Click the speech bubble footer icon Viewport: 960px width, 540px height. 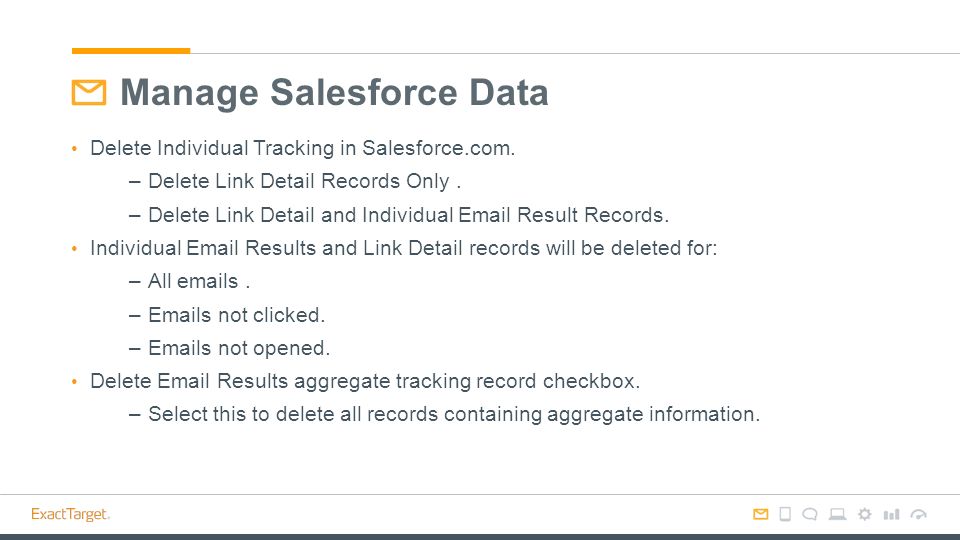point(810,514)
